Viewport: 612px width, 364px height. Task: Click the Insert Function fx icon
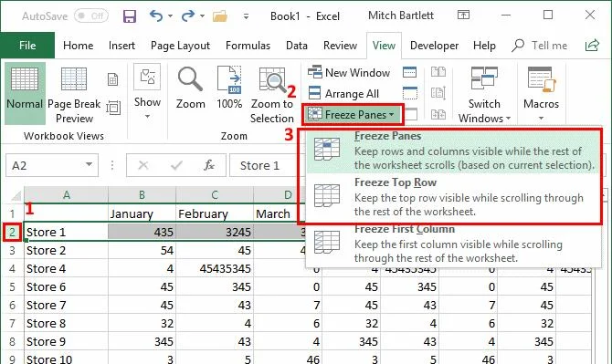(209, 165)
